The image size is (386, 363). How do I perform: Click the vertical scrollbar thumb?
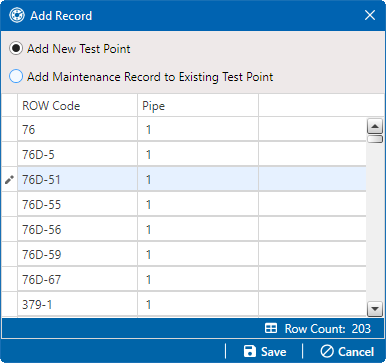click(x=375, y=139)
